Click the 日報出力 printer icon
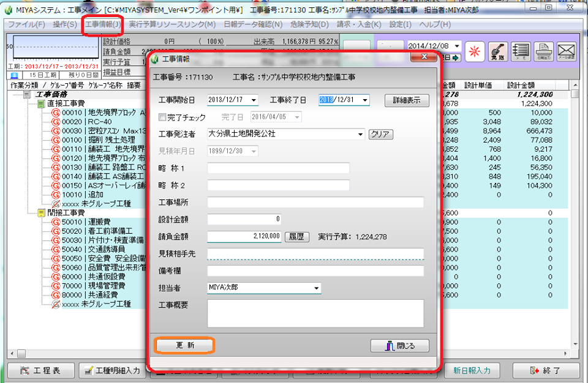The height and width of the screenshot is (383, 588). point(544,51)
